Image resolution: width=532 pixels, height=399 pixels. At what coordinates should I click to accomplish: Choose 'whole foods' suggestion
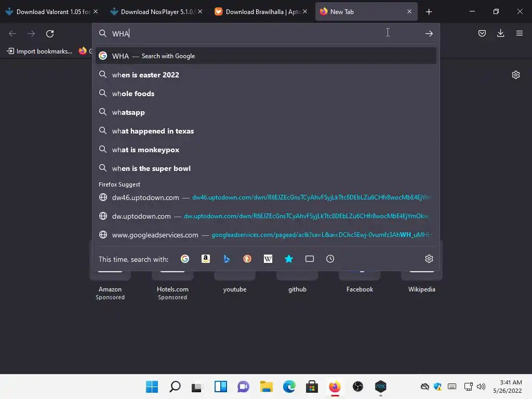(266, 94)
